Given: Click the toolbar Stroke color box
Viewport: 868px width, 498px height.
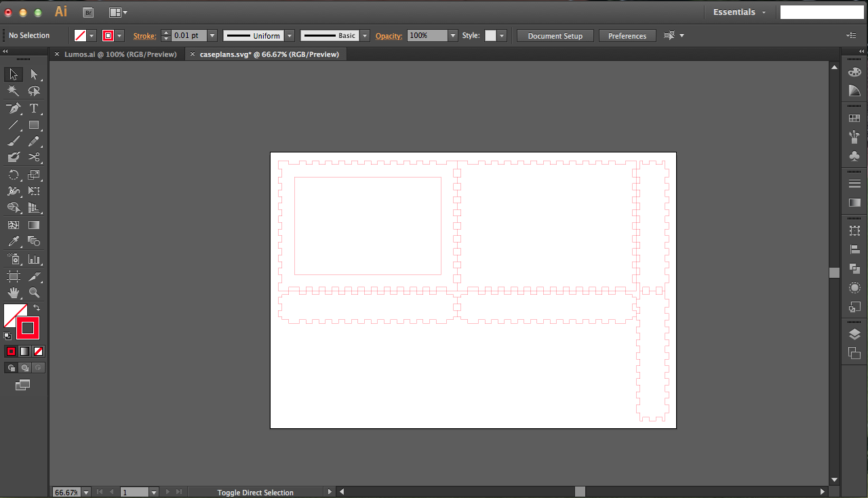Looking at the screenshot, I should tap(28, 328).
